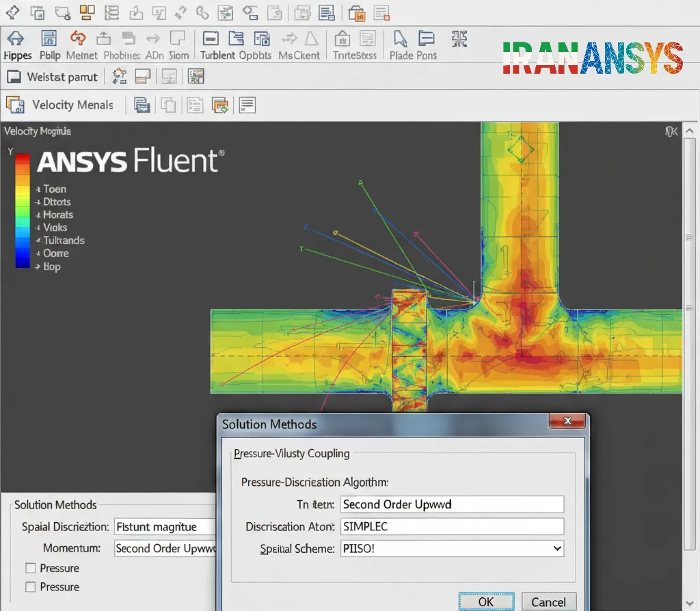The height and width of the screenshot is (611, 700).
Task: Click the tree-list icon in top toolbar
Action: [x=111, y=12]
